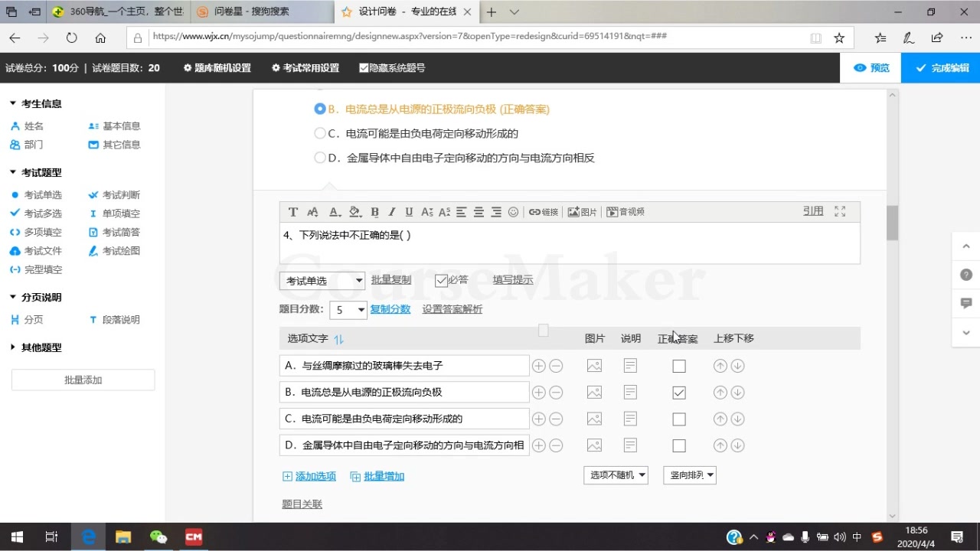Remove option B with minus icon
Image resolution: width=980 pixels, height=551 pixels.
click(x=557, y=393)
